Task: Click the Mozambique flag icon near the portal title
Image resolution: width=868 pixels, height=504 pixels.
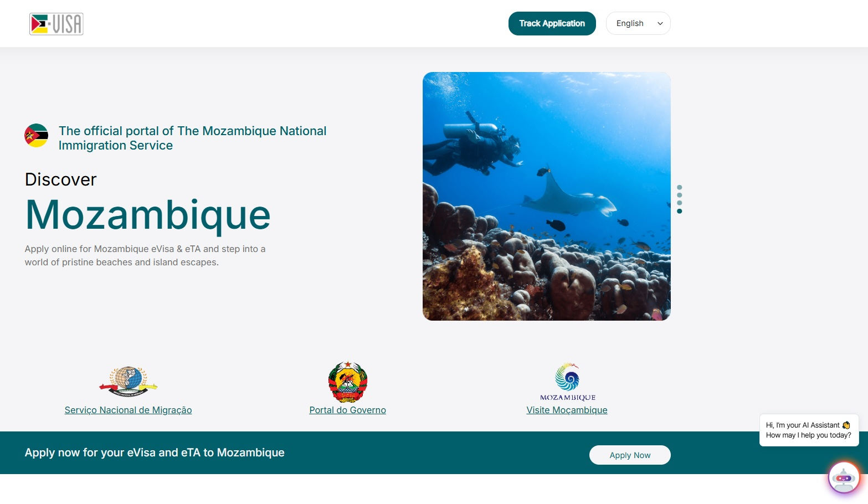Action: [36, 135]
